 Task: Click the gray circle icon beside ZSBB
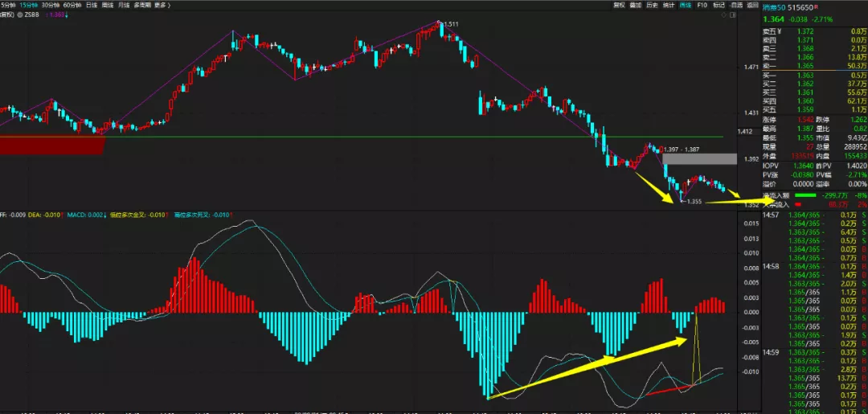[x=20, y=14]
